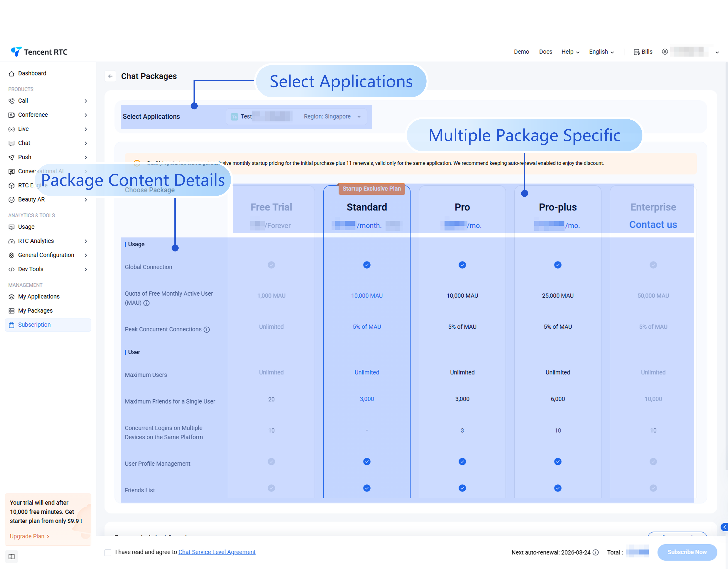The height and width of the screenshot is (569, 728).
Task: Click Contact us under Enterprise
Action: (x=653, y=225)
